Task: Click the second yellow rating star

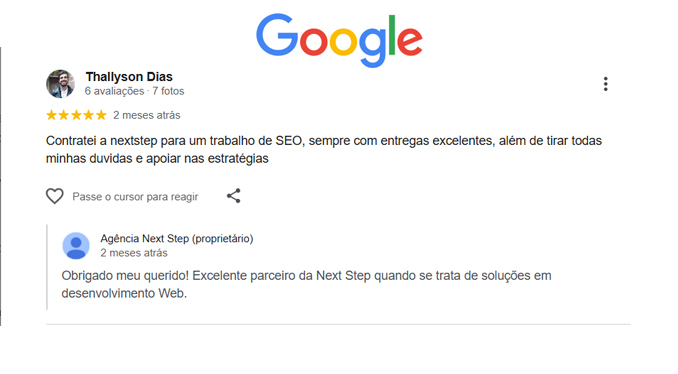Action: pos(64,115)
